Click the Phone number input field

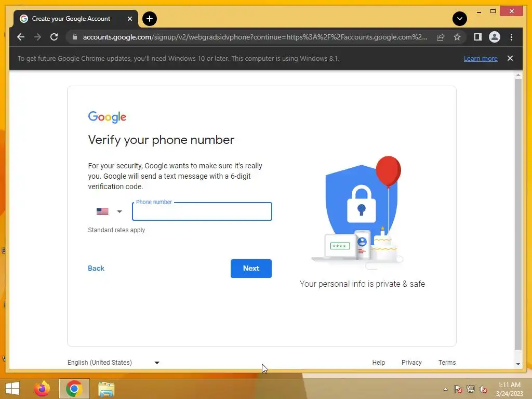pyautogui.click(x=202, y=211)
